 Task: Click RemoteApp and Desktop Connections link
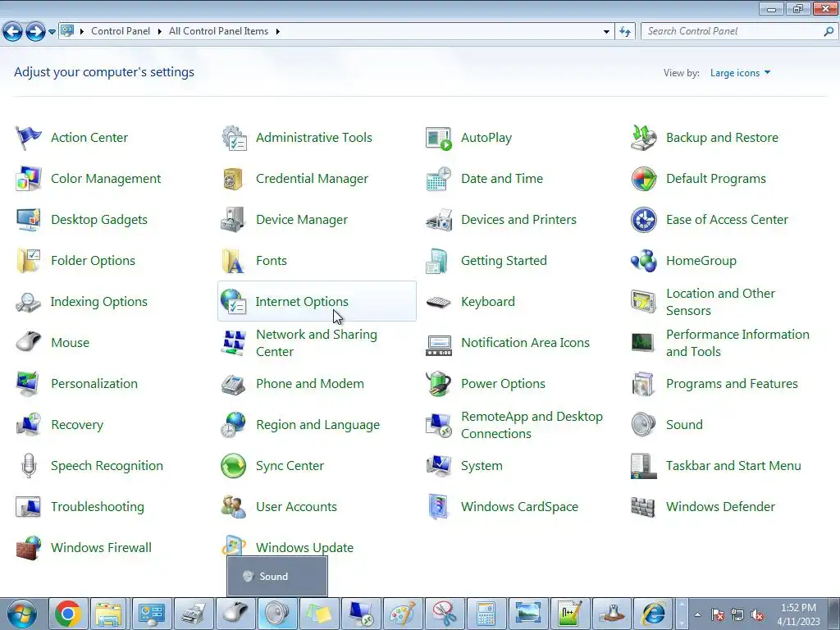click(532, 425)
